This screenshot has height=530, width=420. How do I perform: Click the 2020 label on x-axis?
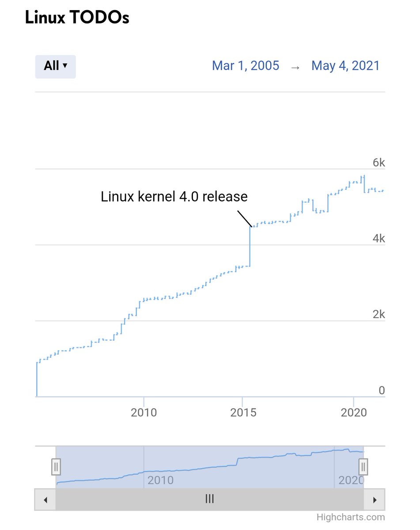click(x=354, y=413)
